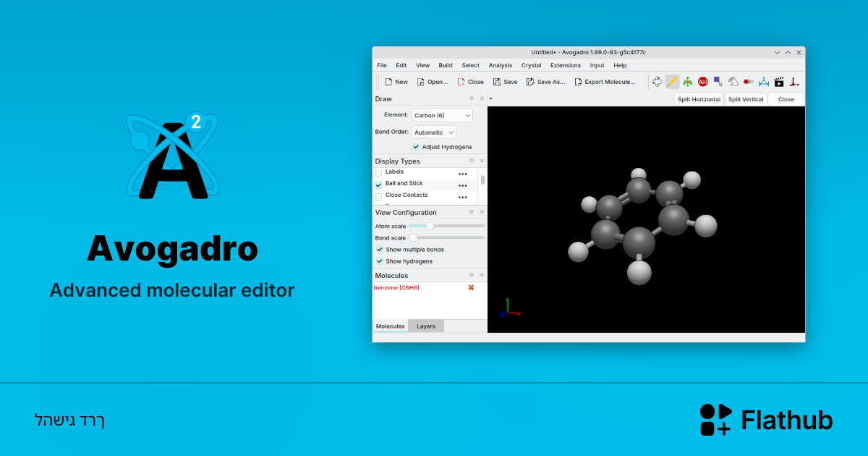
Task: Select the yellow Draw pencil tool
Action: tap(672, 81)
